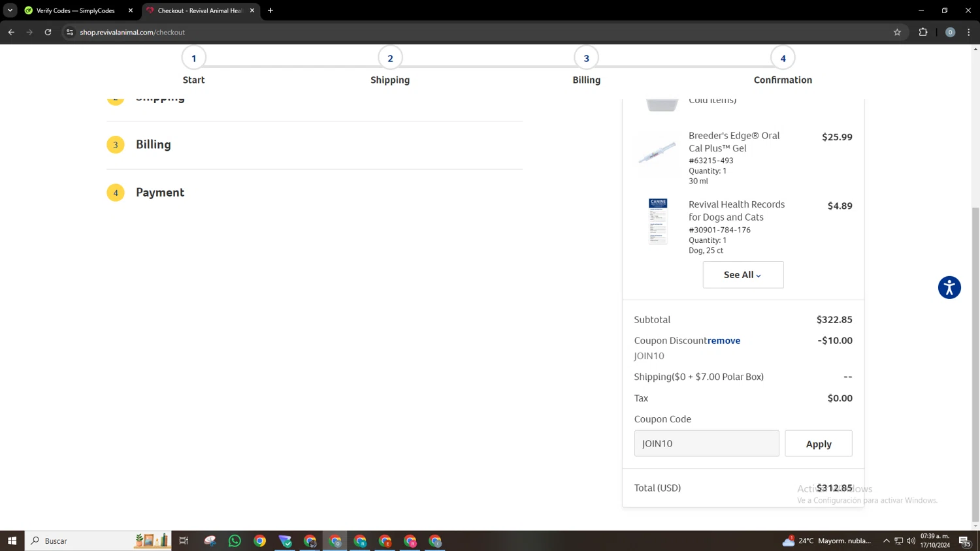Viewport: 980px width, 551px height.
Task: Click the yellow number 4 Payment badge
Action: click(116, 193)
